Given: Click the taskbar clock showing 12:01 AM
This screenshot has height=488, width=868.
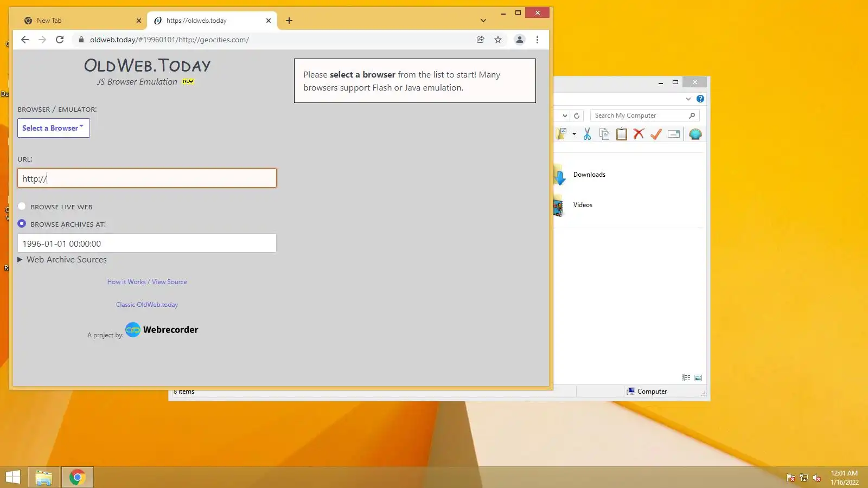Looking at the screenshot, I should click(845, 478).
